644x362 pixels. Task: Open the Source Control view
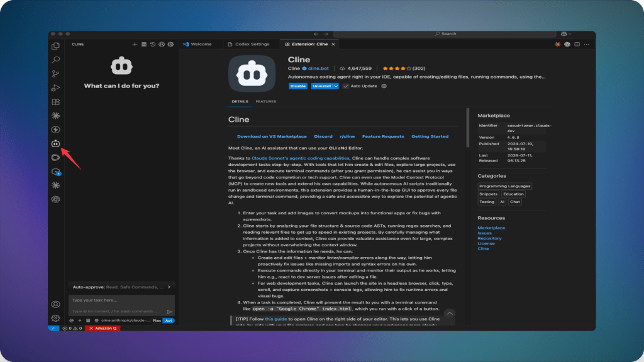(55, 74)
